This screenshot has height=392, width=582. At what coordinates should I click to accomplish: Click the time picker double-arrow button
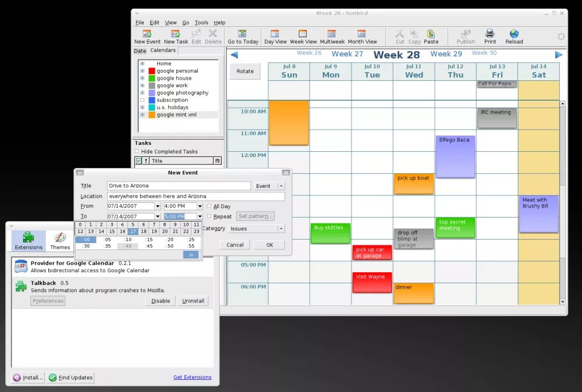click(x=191, y=255)
